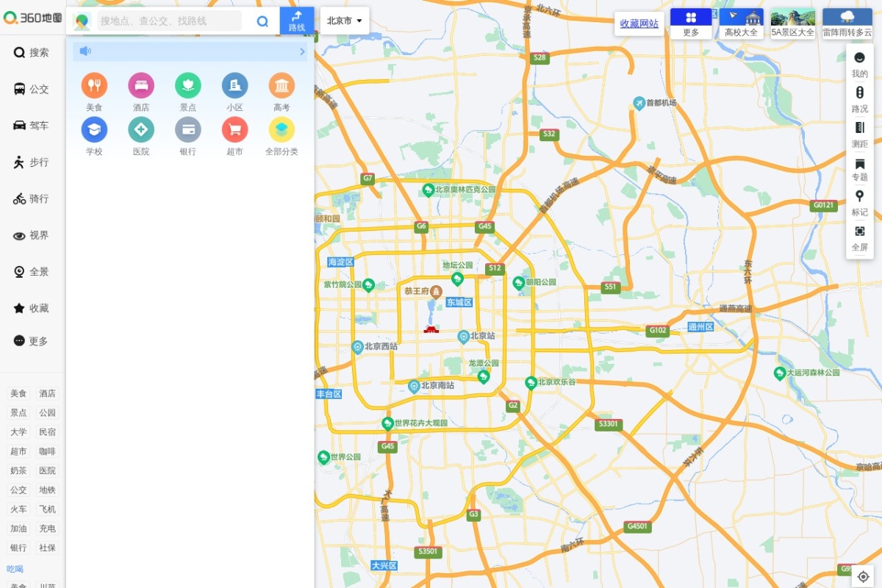
Task: Click the 民宿 quick tag
Action: [47, 432]
